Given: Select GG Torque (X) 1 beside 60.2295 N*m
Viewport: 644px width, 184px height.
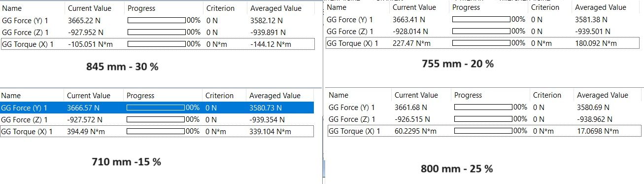Looking at the screenshot, I should [354, 131].
